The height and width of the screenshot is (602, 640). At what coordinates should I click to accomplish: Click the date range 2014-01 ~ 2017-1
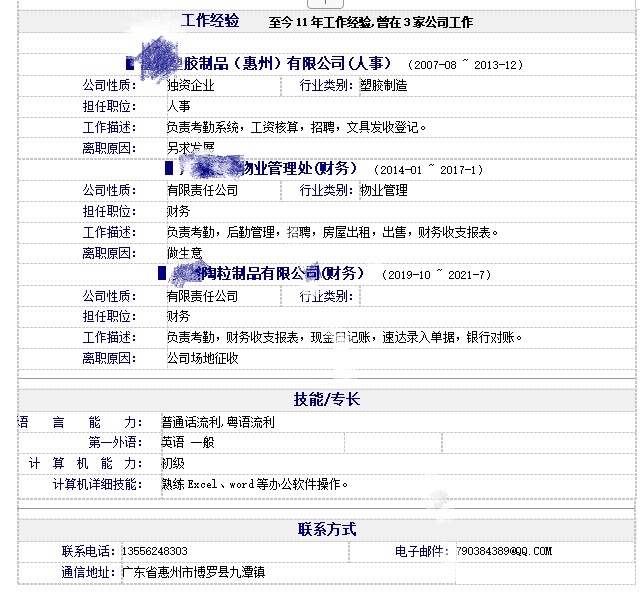[x=427, y=170]
